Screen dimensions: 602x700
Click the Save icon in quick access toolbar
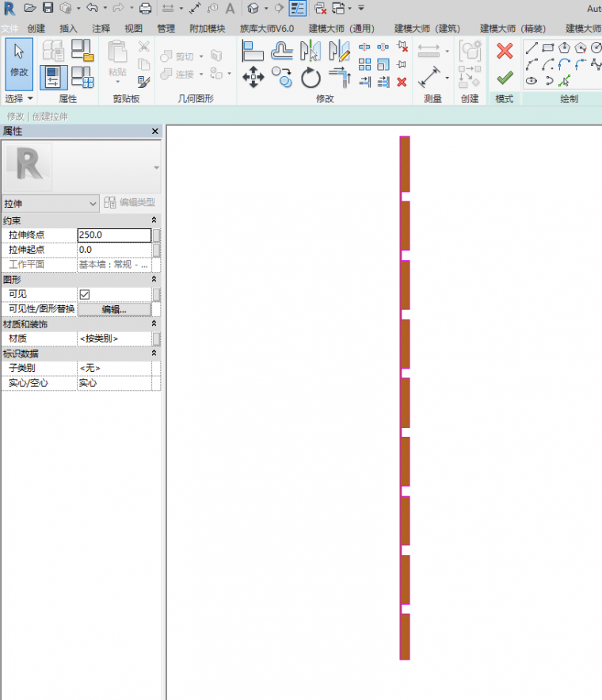[48, 8]
